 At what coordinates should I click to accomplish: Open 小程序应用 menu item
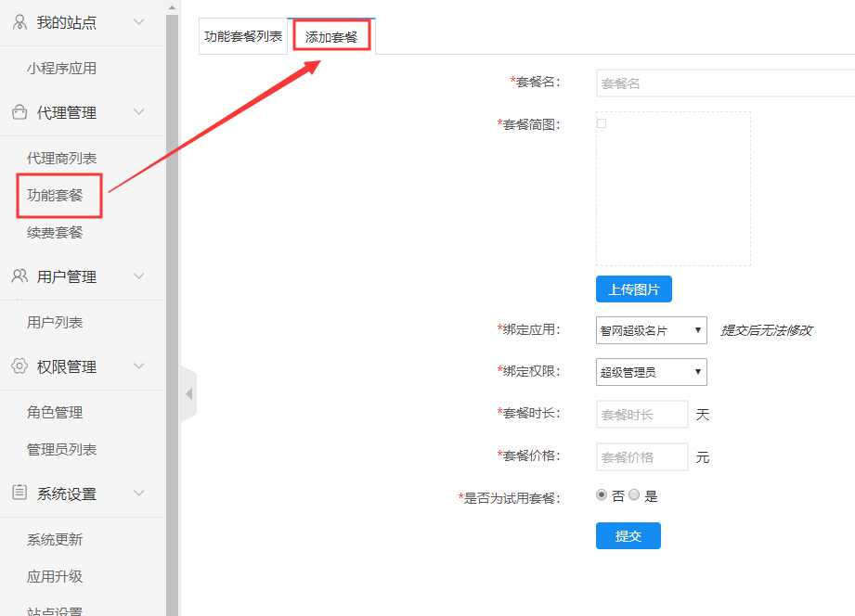[x=61, y=68]
